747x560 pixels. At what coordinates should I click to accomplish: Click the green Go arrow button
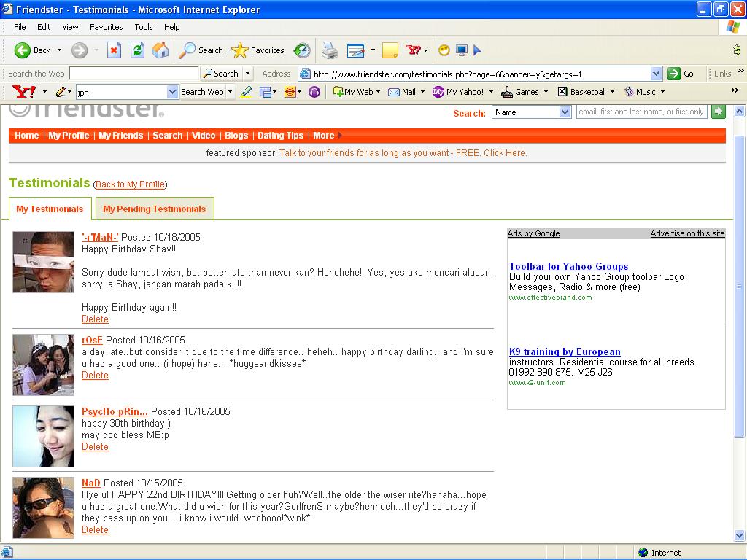pos(673,74)
